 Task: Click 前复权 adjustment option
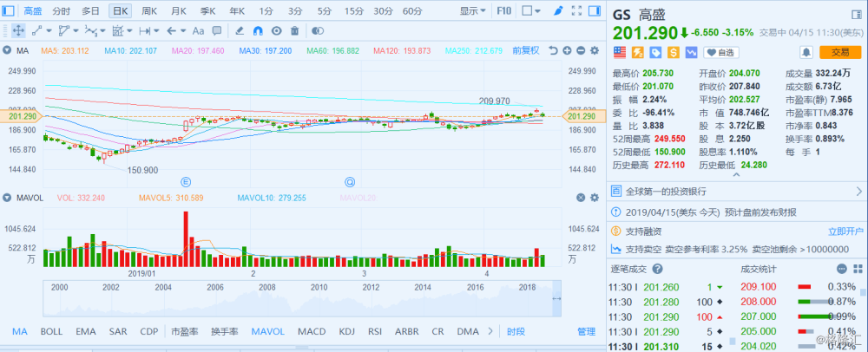(x=526, y=50)
